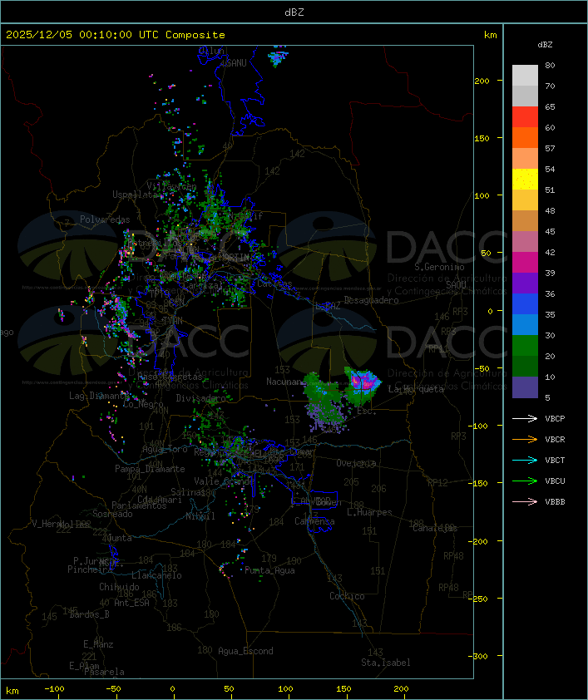This screenshot has width=588, height=700.
Task: Click the dBZ title in the top bar
Action: (294, 12)
